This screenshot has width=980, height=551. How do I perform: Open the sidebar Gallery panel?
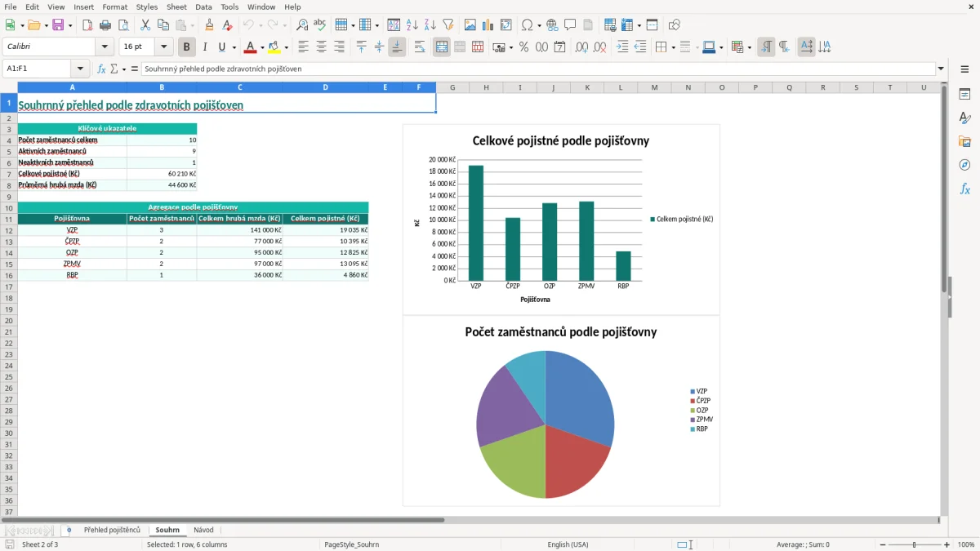964,141
